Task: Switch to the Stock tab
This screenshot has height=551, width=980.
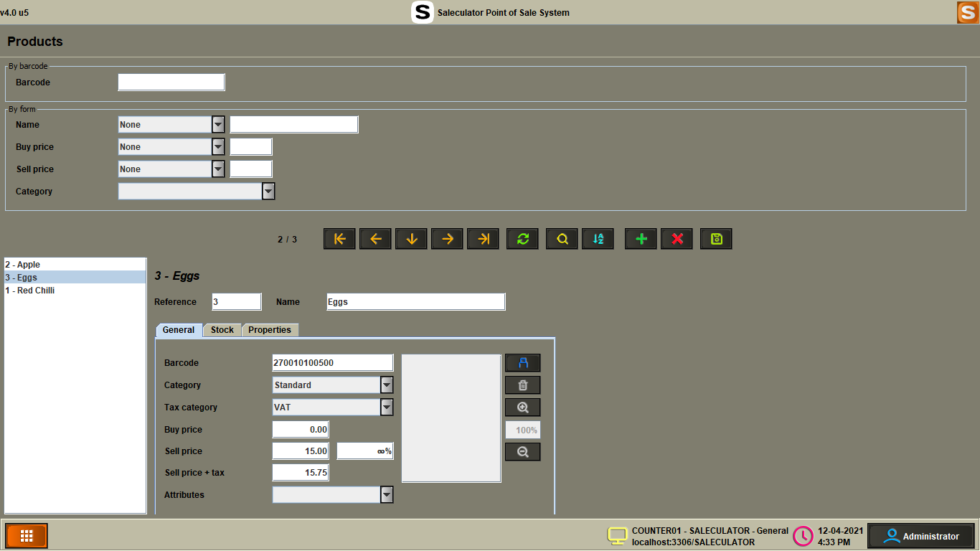Action: (x=222, y=330)
